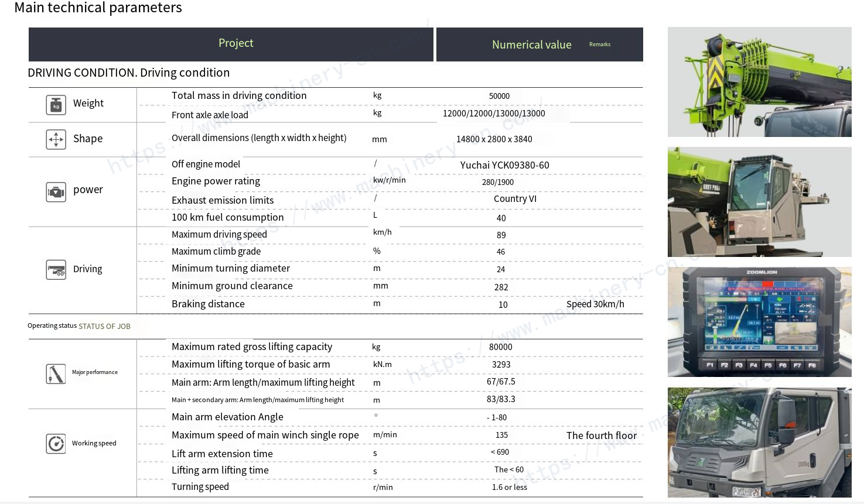Select the Maximum driving speed label
Viewport: 864px width, 504px height.
tap(219, 235)
